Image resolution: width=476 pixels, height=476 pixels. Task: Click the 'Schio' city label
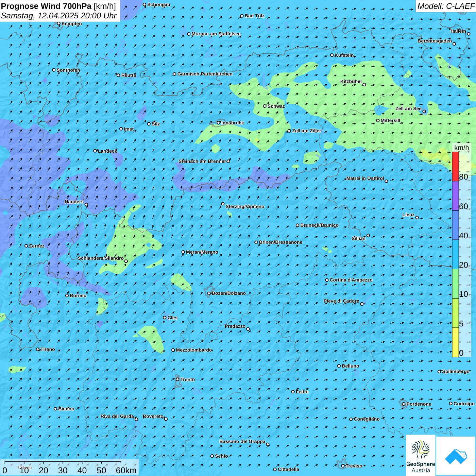pos(221,456)
